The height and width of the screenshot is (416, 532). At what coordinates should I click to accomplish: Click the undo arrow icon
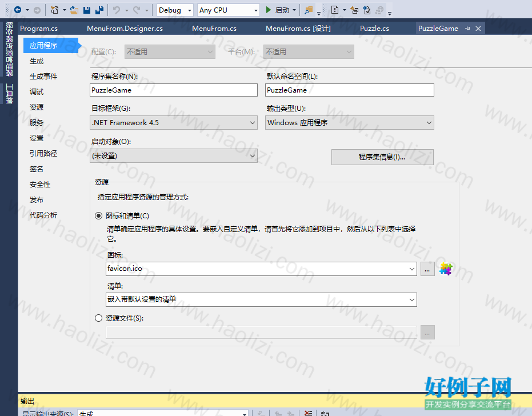(117, 10)
